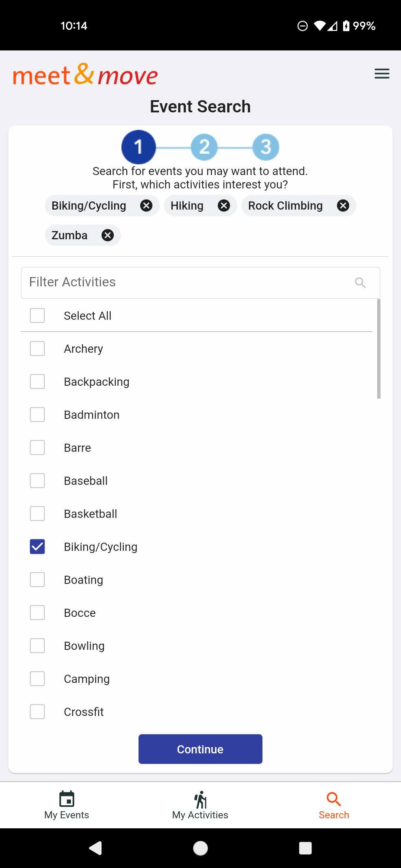
Task: Remove the Hiking activity chip
Action: tap(224, 206)
